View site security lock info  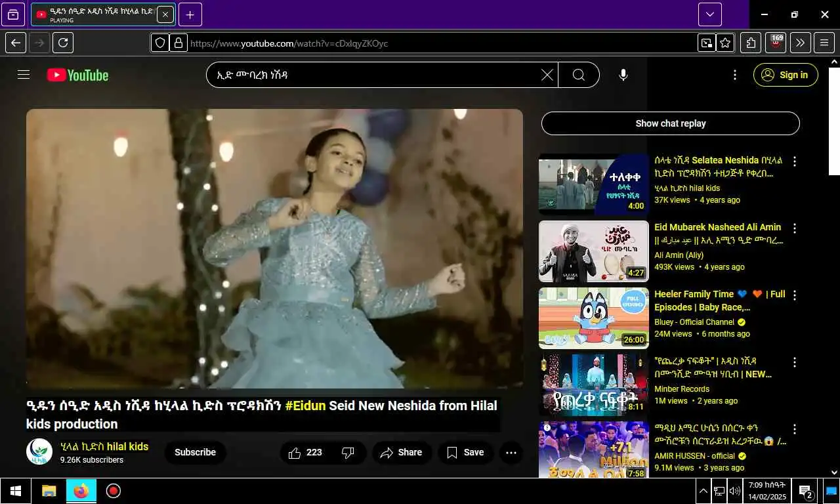pos(178,43)
